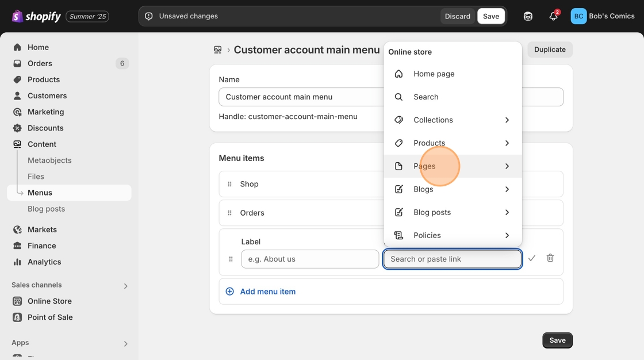Open Metaobjects in the sidebar
The width and height of the screenshot is (644, 360).
pyautogui.click(x=49, y=160)
